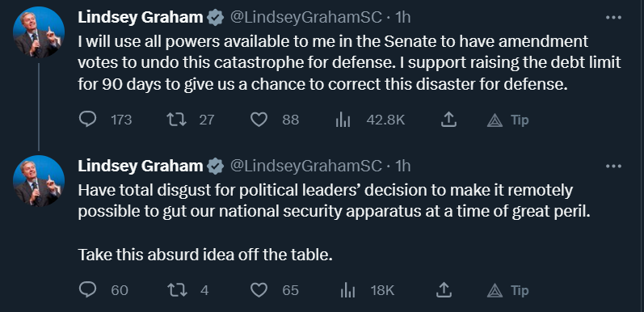644x312 pixels.
Task: Retweet the first tweet with 27 retweets
Action: tap(177, 120)
